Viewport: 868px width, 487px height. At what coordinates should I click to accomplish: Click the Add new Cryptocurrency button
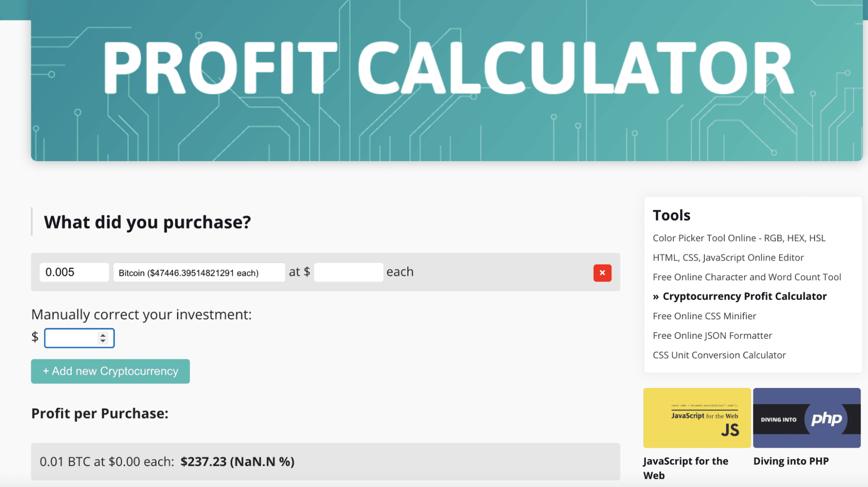110,371
